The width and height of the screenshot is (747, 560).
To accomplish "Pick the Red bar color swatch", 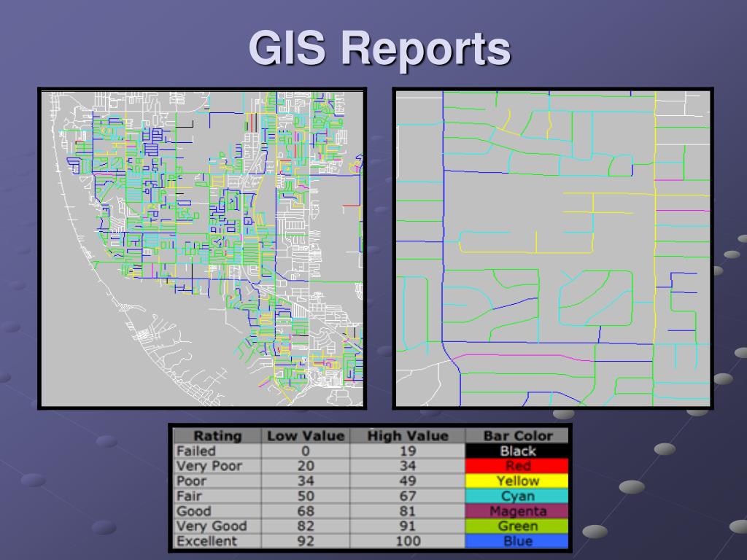I will coord(517,466).
